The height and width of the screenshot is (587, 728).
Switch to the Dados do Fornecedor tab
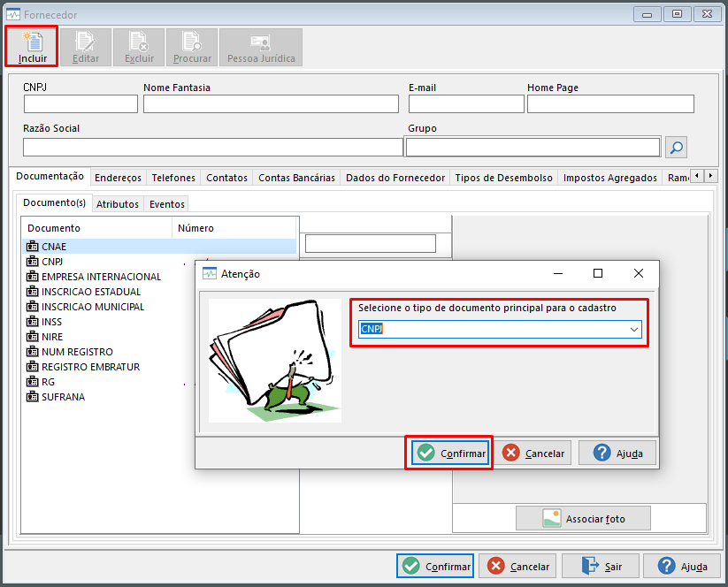395,178
